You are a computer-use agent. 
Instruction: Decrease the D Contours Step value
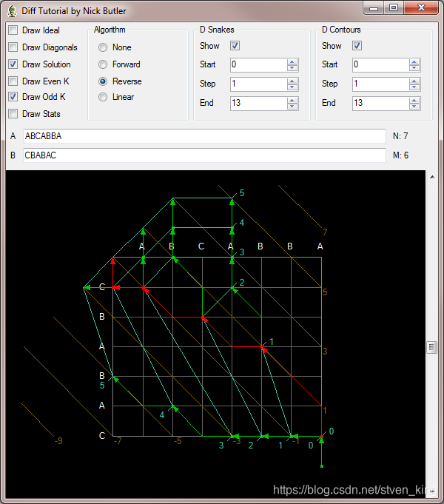[414, 87]
